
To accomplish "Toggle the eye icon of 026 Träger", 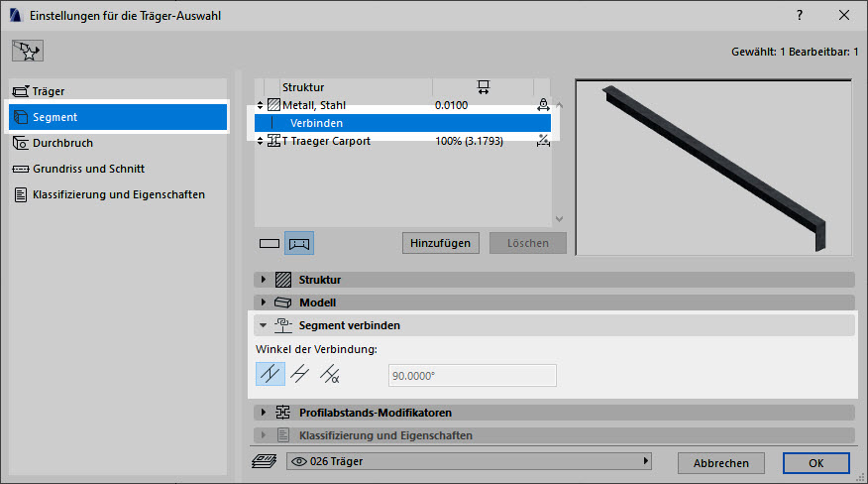I will 299,461.
